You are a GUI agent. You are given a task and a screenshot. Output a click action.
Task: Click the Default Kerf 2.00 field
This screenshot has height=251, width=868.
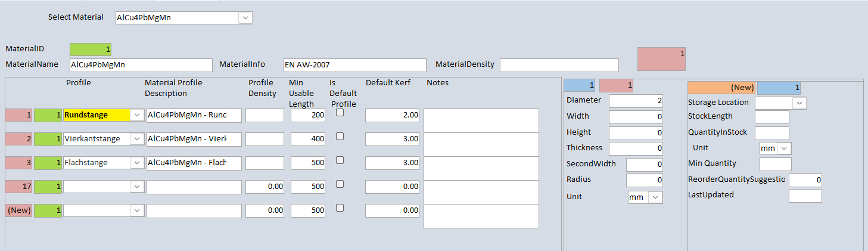392,115
